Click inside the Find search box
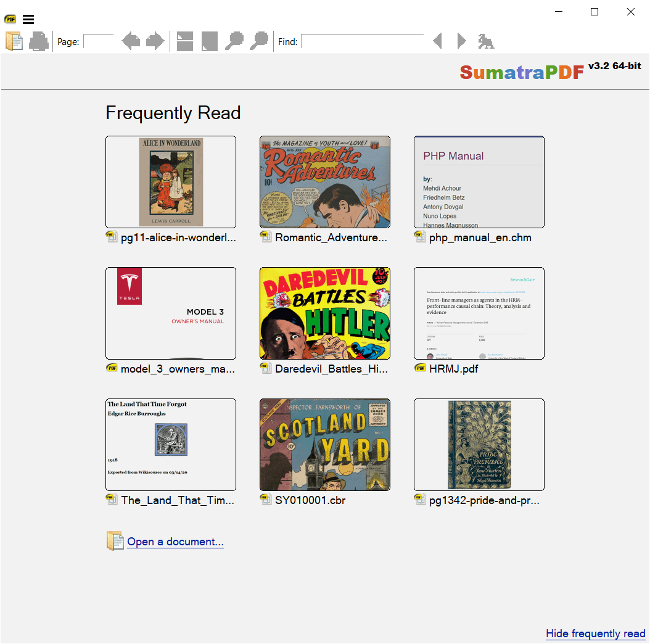 point(363,41)
